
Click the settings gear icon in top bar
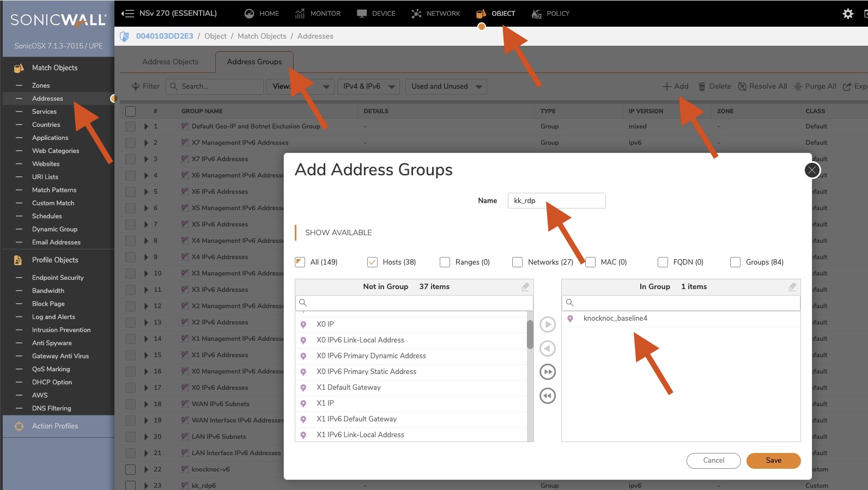[x=848, y=14]
